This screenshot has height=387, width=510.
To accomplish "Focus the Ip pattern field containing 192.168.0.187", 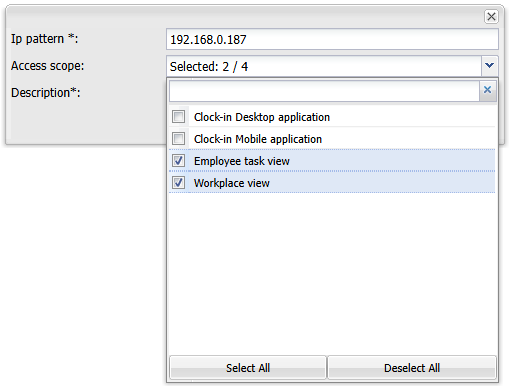I will point(332,39).
